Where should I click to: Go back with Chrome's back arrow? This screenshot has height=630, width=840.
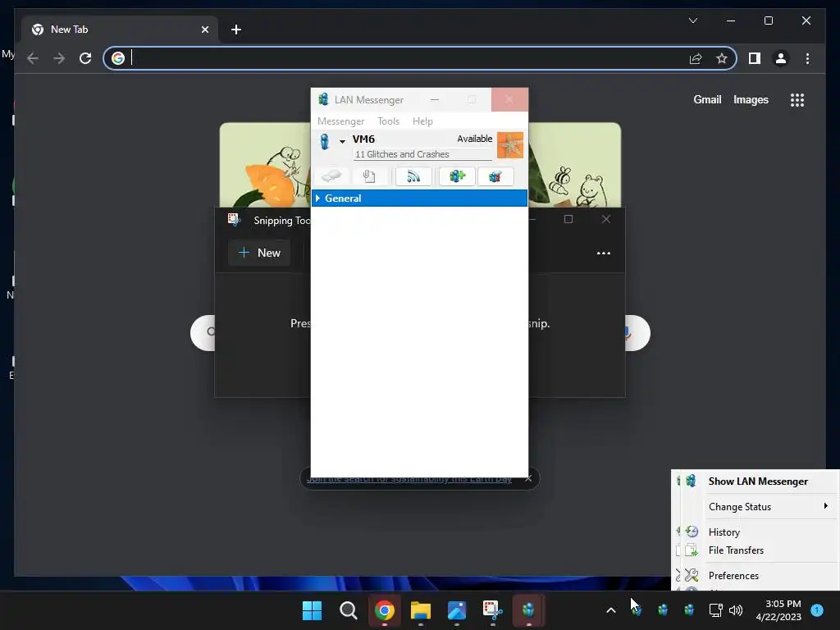[33, 58]
